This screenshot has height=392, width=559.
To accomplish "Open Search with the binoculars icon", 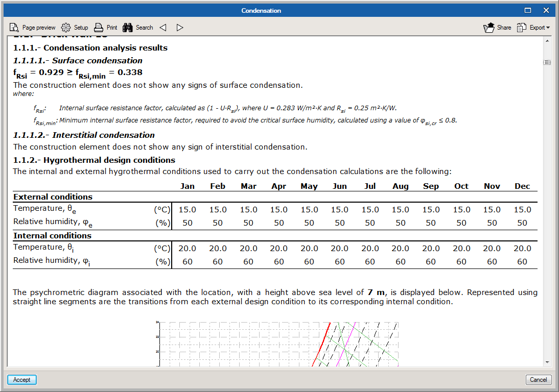I will pyautogui.click(x=137, y=28).
